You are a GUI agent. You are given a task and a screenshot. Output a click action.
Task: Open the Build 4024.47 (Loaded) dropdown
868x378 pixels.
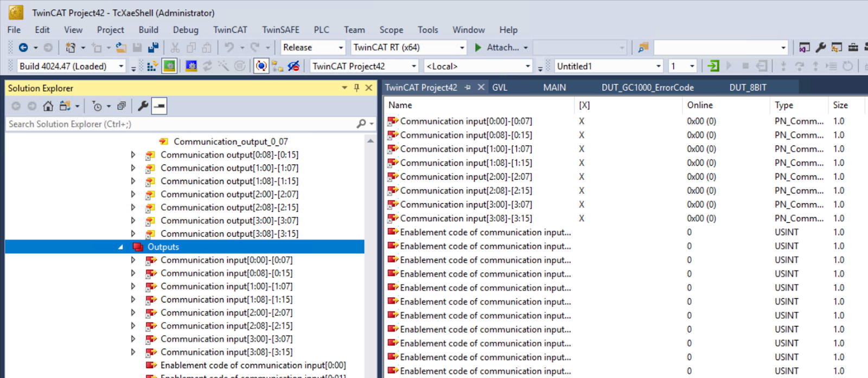(121, 66)
